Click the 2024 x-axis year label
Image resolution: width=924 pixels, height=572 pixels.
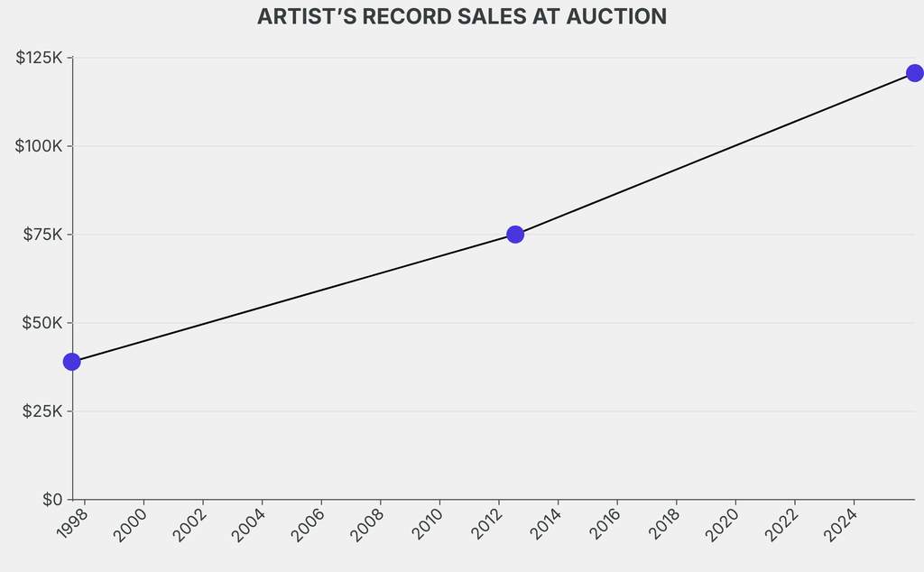pyautogui.click(x=842, y=523)
